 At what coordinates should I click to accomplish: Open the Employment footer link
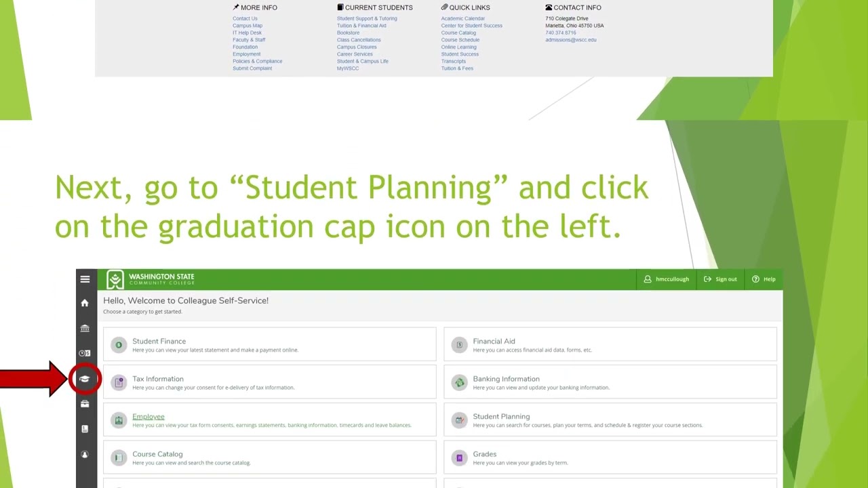click(x=246, y=54)
